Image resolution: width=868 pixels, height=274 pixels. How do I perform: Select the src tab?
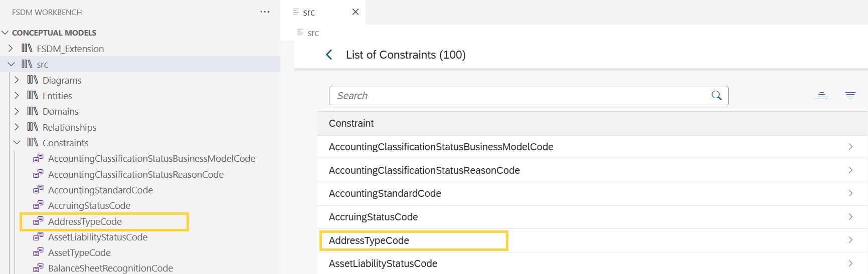309,12
